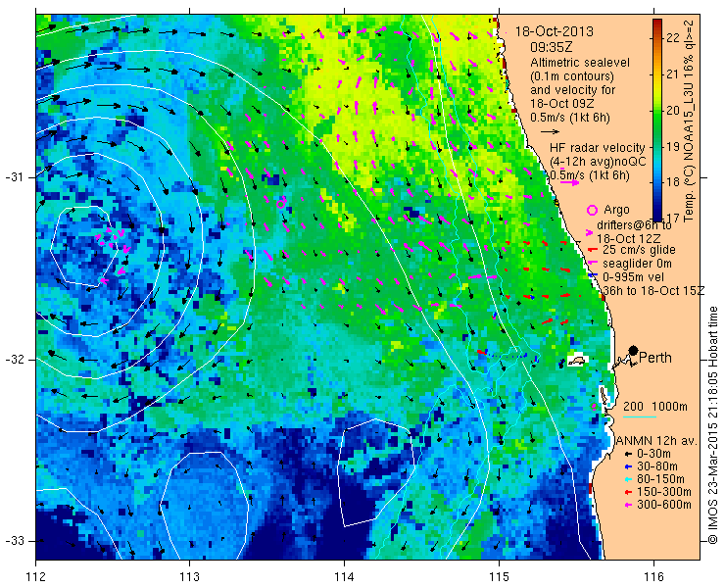Click the blue 30-80m ANMN arrow symbol
Screen dimensions: 725x588
pyautogui.click(x=628, y=466)
